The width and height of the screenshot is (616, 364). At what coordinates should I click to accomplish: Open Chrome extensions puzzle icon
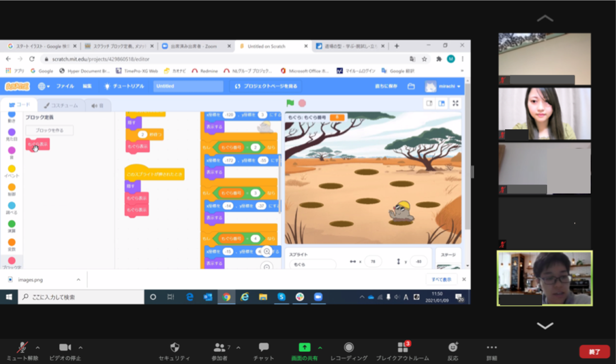coord(439,59)
